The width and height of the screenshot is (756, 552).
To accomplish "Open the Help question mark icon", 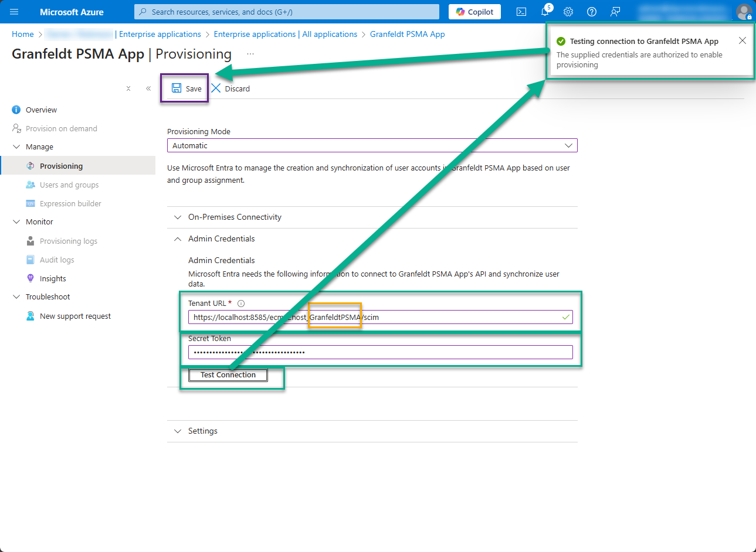I will coord(592,12).
